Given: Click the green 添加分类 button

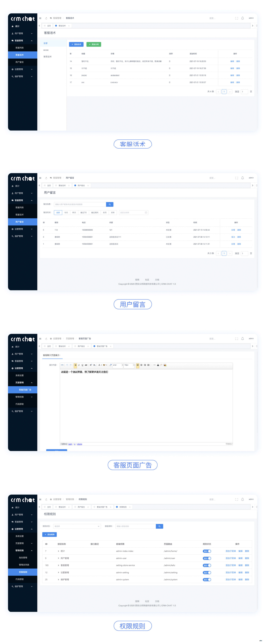Looking at the screenshot, I should [94, 44].
